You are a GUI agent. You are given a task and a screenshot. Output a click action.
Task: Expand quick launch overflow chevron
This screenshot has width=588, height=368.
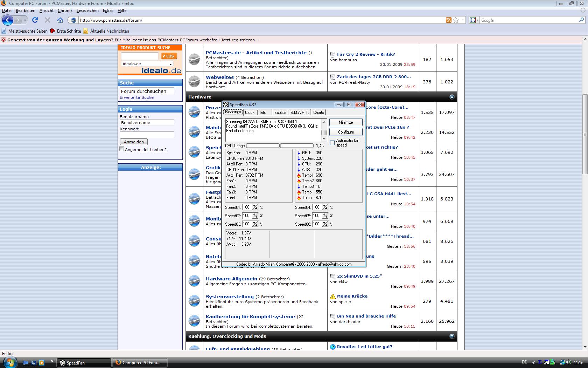tap(52, 361)
